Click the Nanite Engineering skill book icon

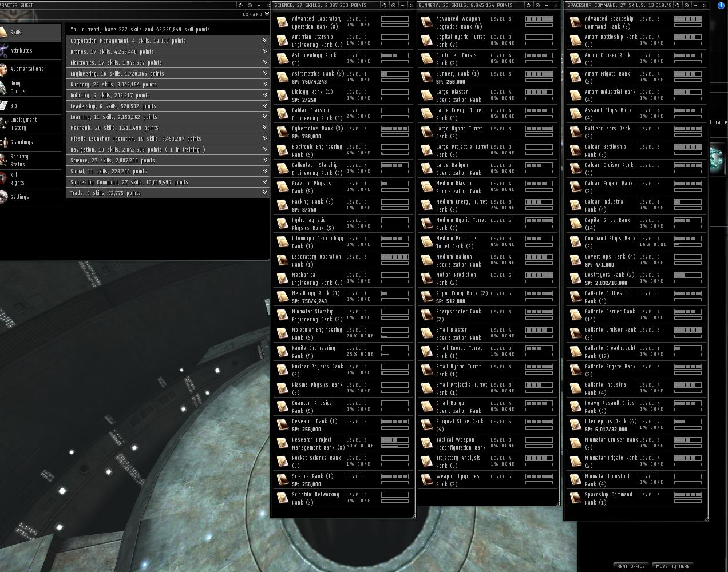point(282,352)
